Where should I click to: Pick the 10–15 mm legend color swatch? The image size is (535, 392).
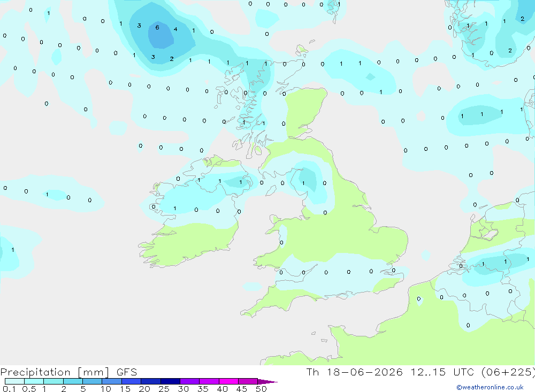click(112, 381)
